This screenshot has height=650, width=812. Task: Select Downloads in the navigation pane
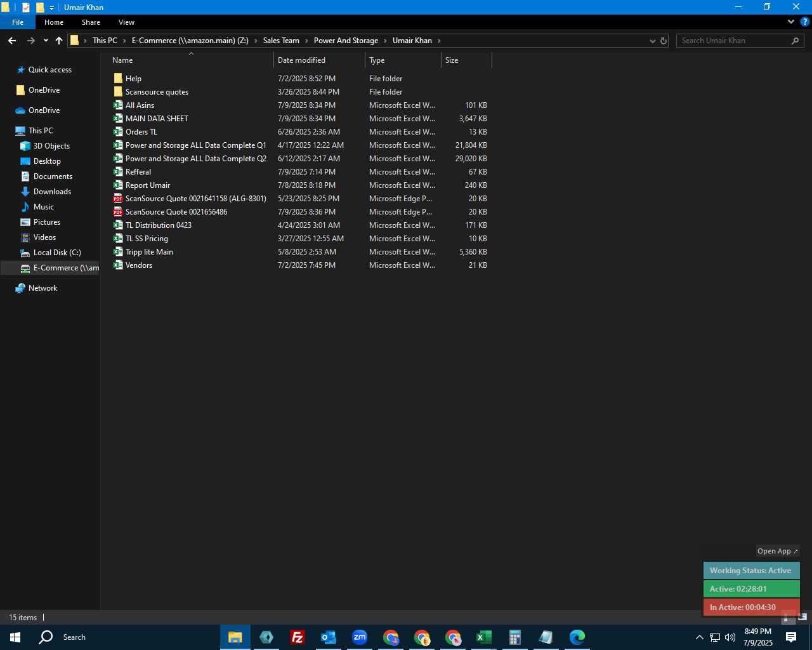(x=52, y=192)
